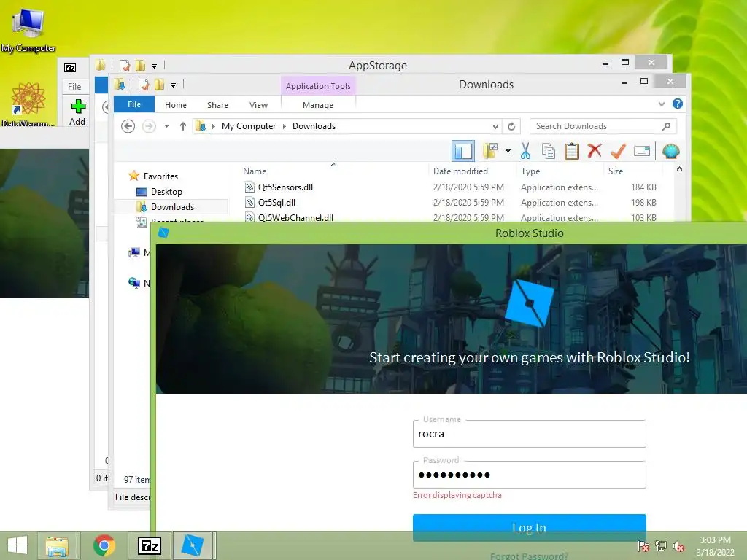Open the Windows Start button
Image resolution: width=747 pixels, height=560 pixels.
18,545
